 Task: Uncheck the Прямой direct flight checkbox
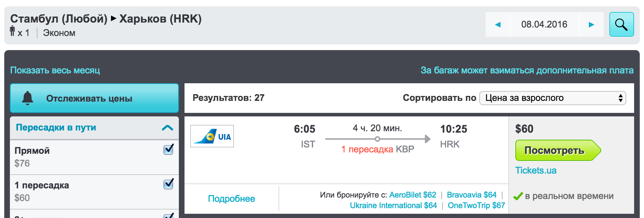tap(169, 150)
